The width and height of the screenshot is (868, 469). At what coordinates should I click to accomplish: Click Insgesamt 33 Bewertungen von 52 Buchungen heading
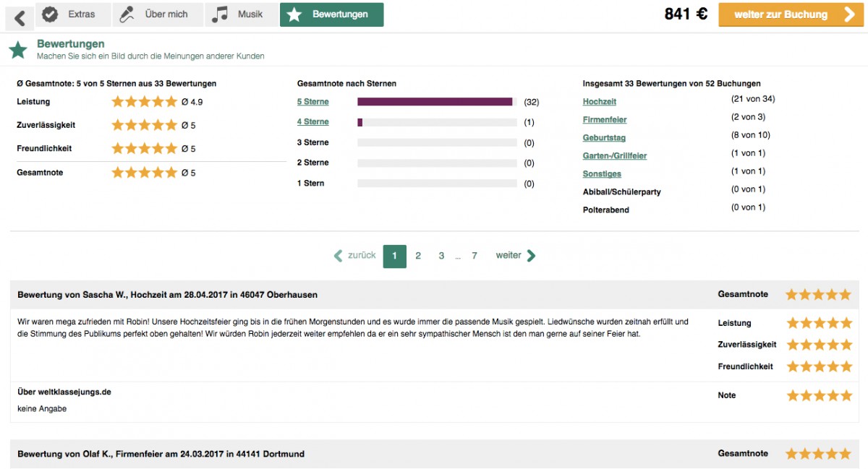[x=671, y=84]
